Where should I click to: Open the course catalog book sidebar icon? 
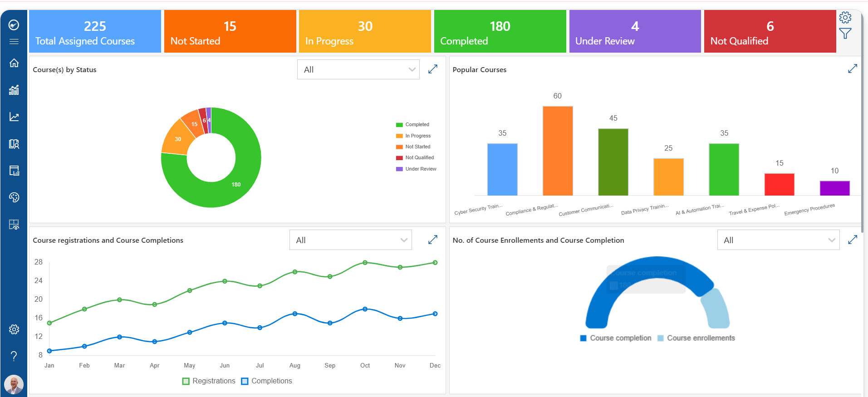[x=14, y=144]
